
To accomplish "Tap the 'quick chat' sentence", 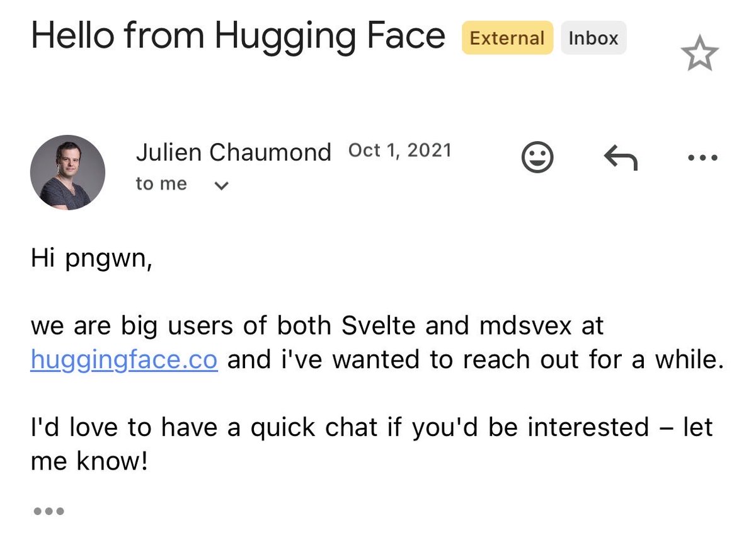I will coord(372,427).
